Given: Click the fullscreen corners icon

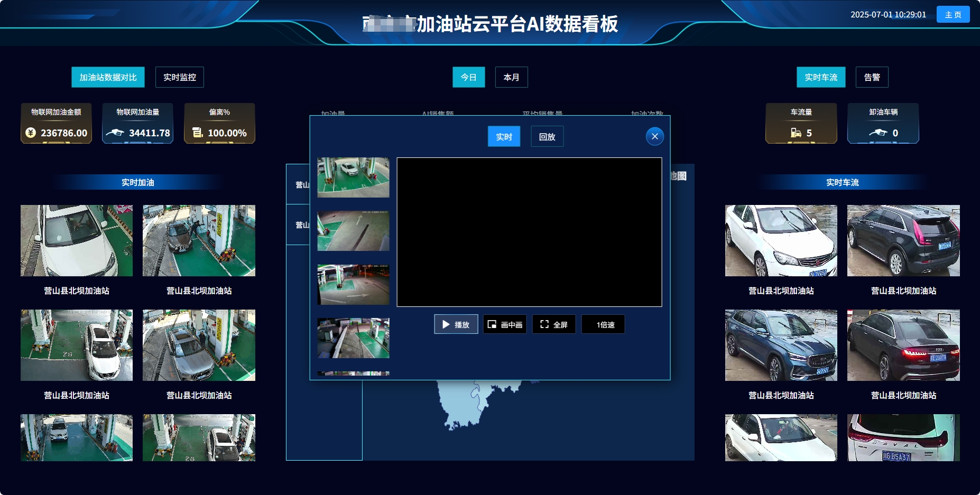Looking at the screenshot, I should (544, 324).
